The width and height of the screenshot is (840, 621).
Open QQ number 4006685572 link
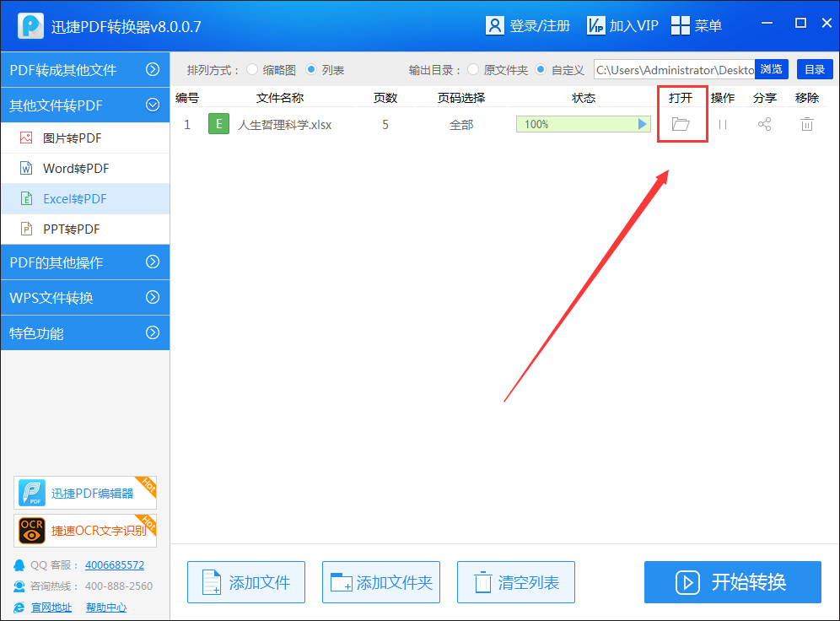point(115,564)
